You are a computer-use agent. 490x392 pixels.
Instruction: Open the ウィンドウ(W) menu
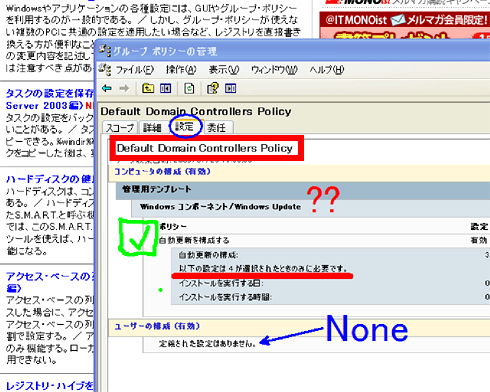[x=274, y=70]
